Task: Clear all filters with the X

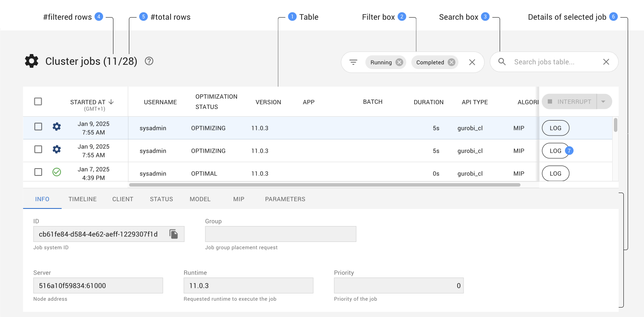Action: click(472, 62)
